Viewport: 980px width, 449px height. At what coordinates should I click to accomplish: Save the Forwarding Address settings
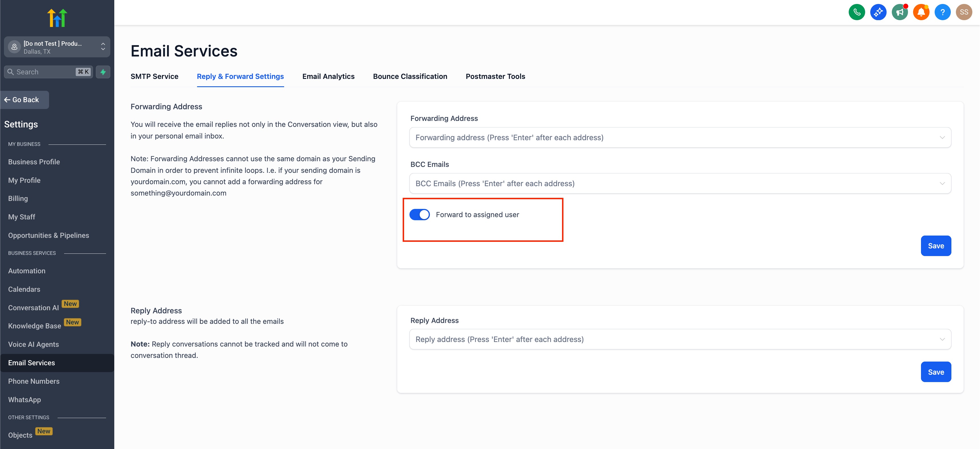(935, 246)
